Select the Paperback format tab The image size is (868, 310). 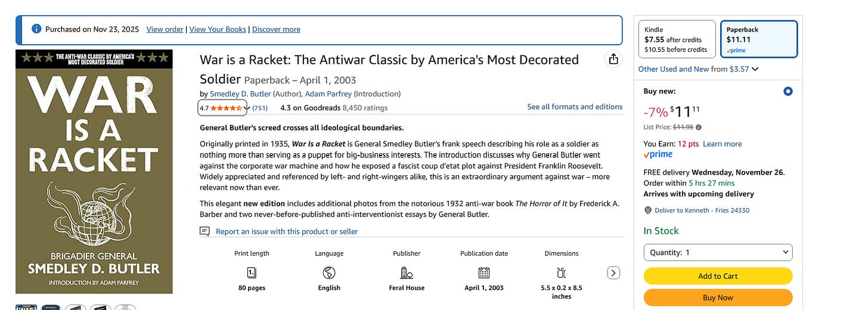[x=758, y=39]
